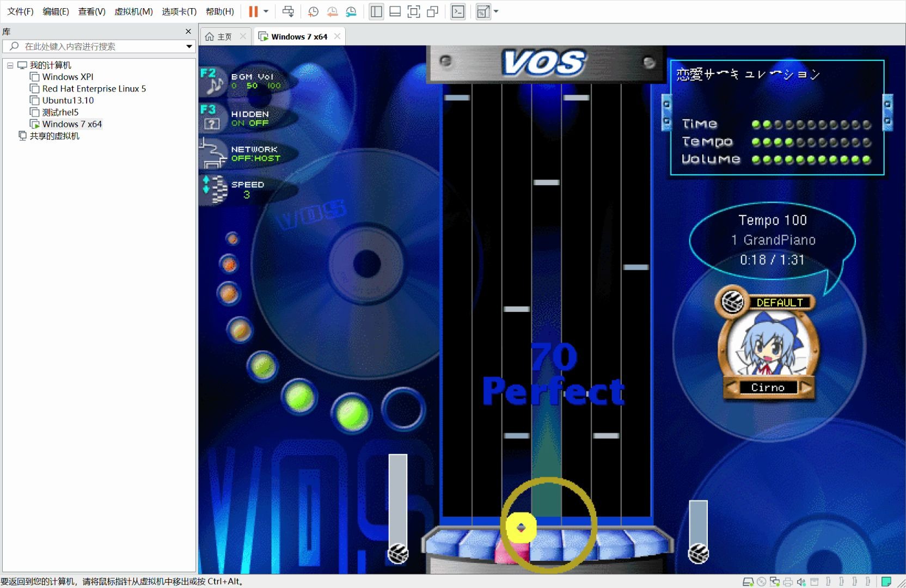Click the network adapter status icon
This screenshot has height=588, width=906.
coord(775,581)
